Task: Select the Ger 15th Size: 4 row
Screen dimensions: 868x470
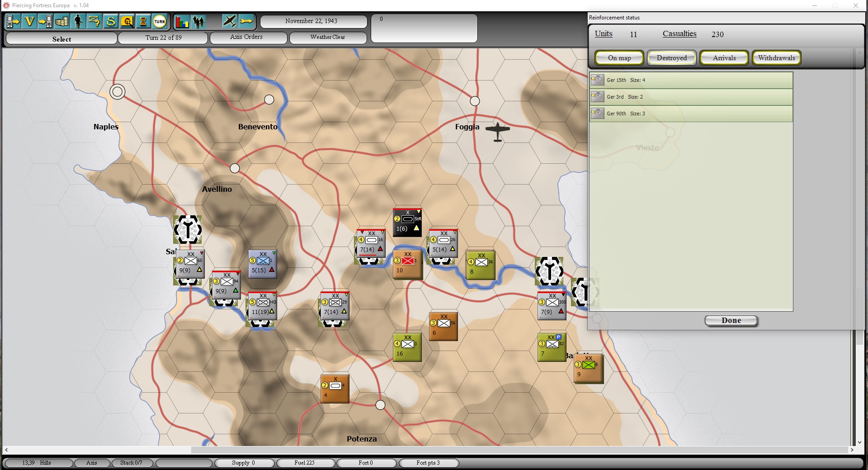Action: click(x=691, y=80)
